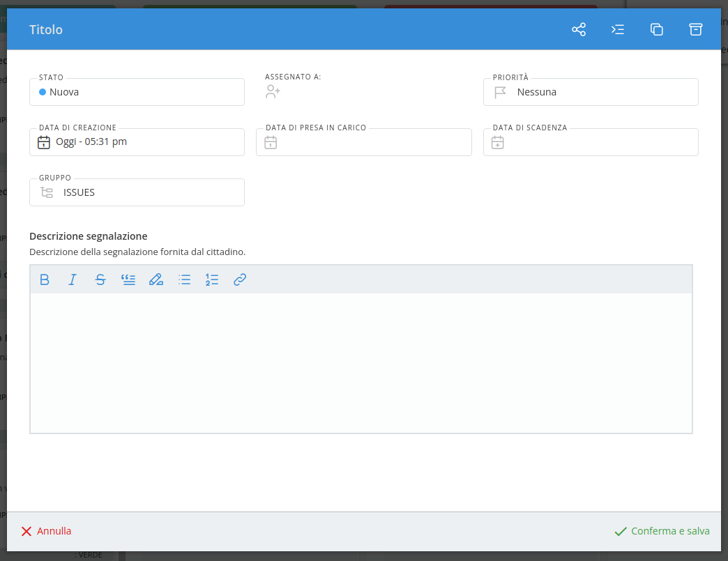Click the assign user icon
The image size is (728, 561).
click(273, 92)
